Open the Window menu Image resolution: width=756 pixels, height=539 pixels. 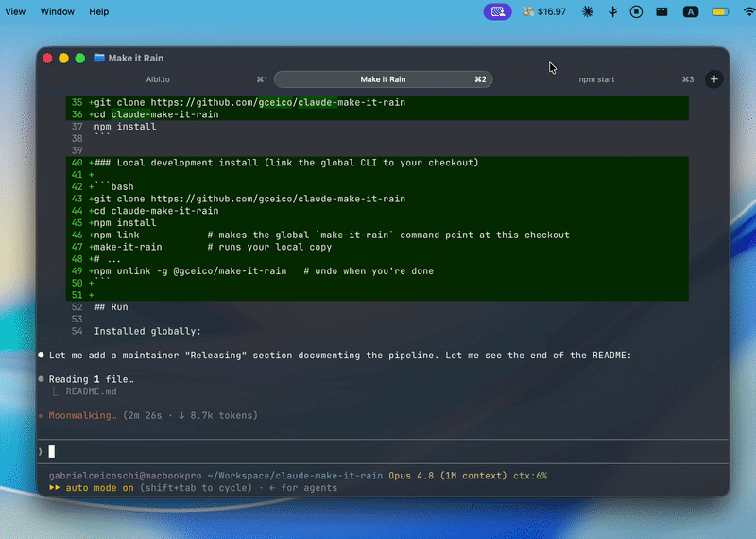[57, 11]
